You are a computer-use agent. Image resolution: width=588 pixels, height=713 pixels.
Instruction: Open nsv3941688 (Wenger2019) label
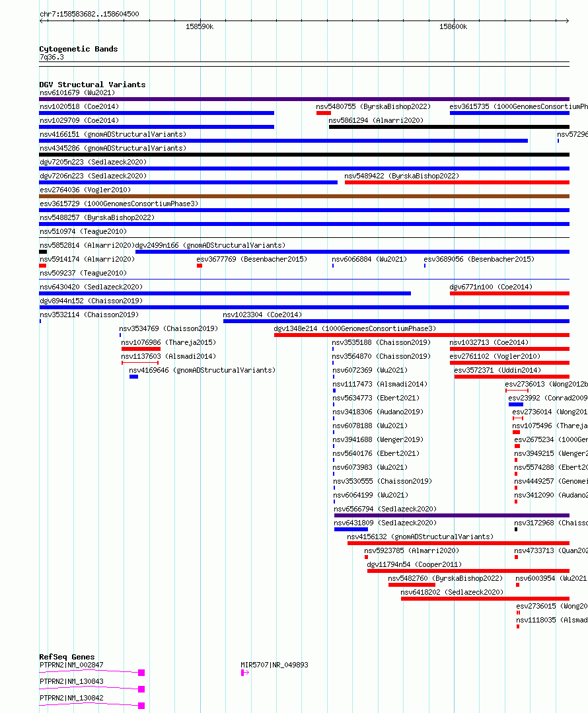(x=378, y=439)
